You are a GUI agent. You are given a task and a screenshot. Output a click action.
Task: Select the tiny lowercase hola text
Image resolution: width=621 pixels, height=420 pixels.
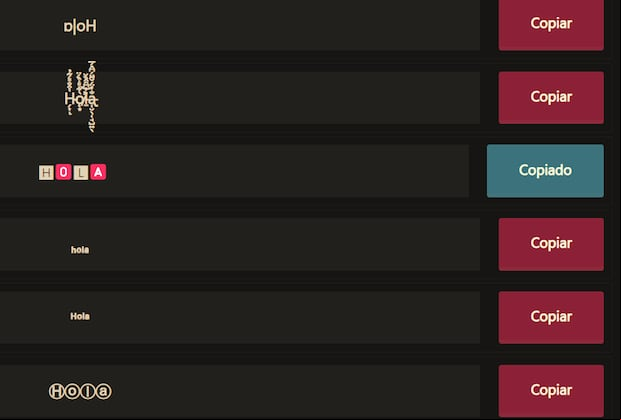point(80,250)
